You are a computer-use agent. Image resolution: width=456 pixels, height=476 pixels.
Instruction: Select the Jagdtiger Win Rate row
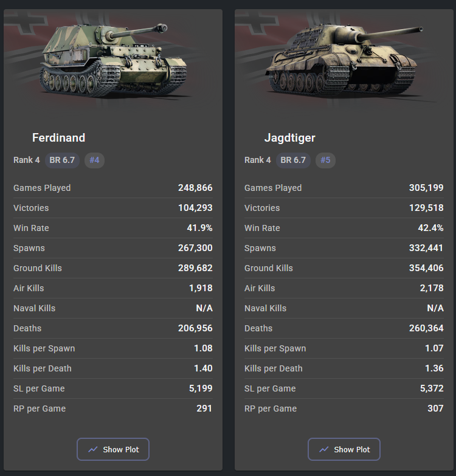coord(344,228)
